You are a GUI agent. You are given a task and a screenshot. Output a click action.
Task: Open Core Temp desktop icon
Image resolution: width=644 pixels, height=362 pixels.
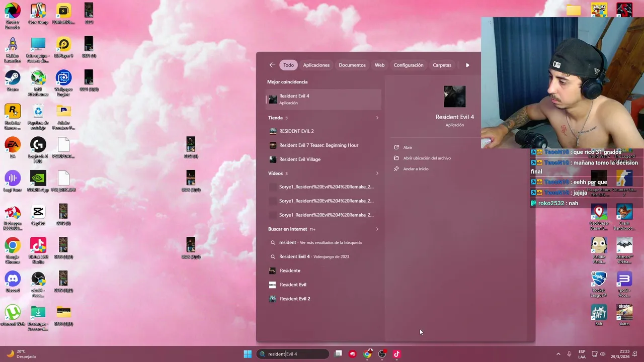(x=38, y=14)
